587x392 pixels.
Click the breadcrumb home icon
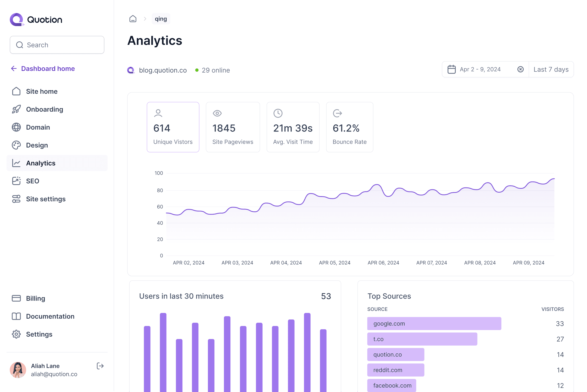click(x=133, y=18)
